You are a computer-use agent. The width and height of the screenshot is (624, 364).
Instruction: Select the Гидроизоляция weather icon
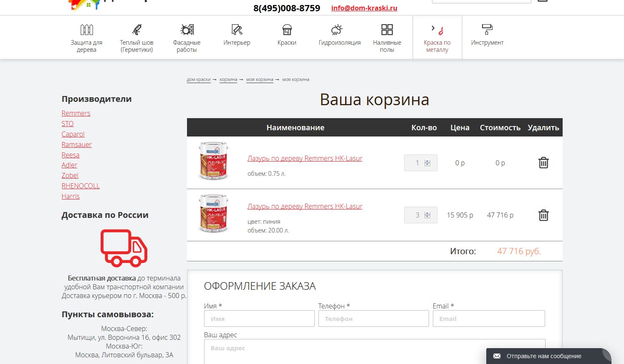click(x=337, y=30)
